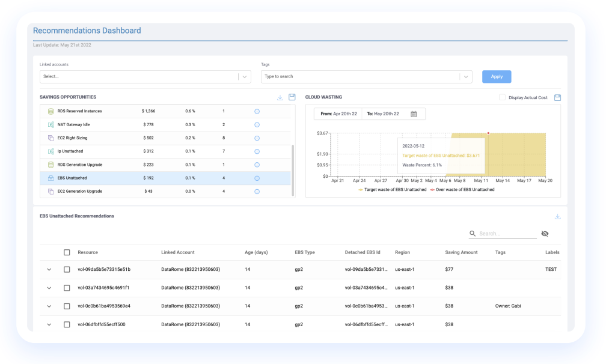
Task: Select the NAT Gateway Idle row
Action: [165, 125]
